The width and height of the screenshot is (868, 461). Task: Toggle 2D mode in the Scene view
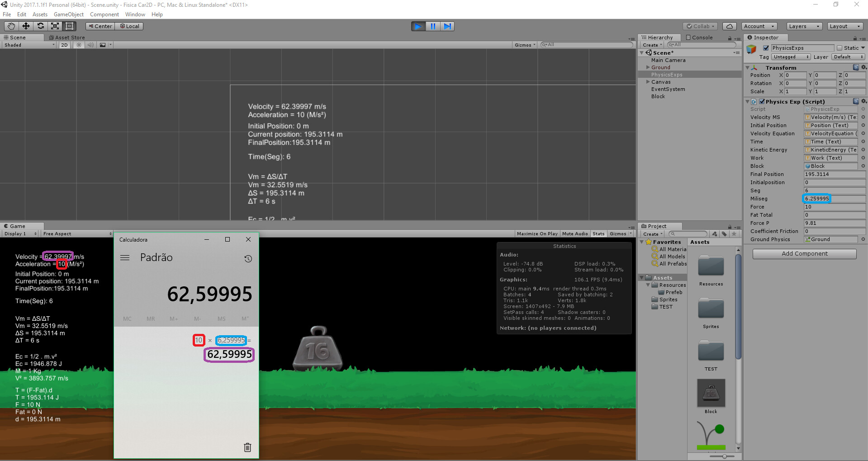point(64,45)
